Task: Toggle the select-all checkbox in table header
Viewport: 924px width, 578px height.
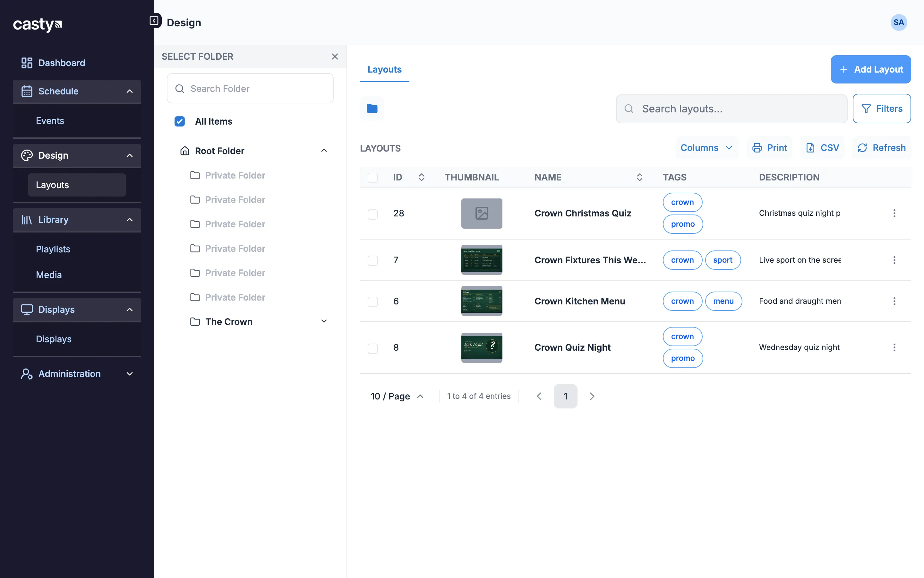Action: [373, 178]
